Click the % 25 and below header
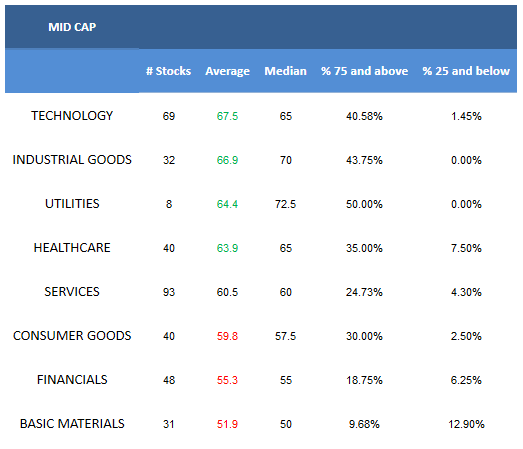The width and height of the screenshot is (523, 449). tap(466, 71)
